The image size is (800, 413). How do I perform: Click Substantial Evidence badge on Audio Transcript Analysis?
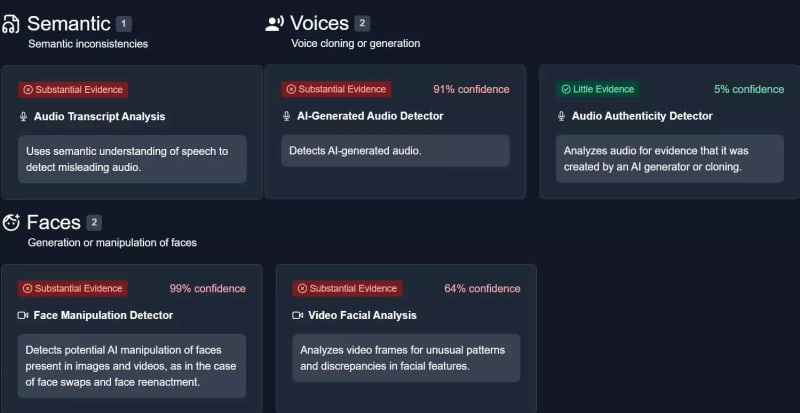(x=73, y=89)
